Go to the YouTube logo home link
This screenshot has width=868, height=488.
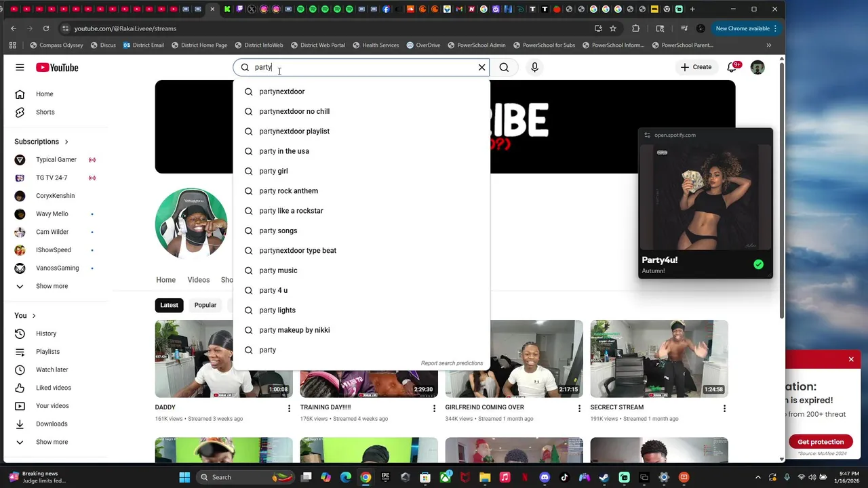click(57, 67)
